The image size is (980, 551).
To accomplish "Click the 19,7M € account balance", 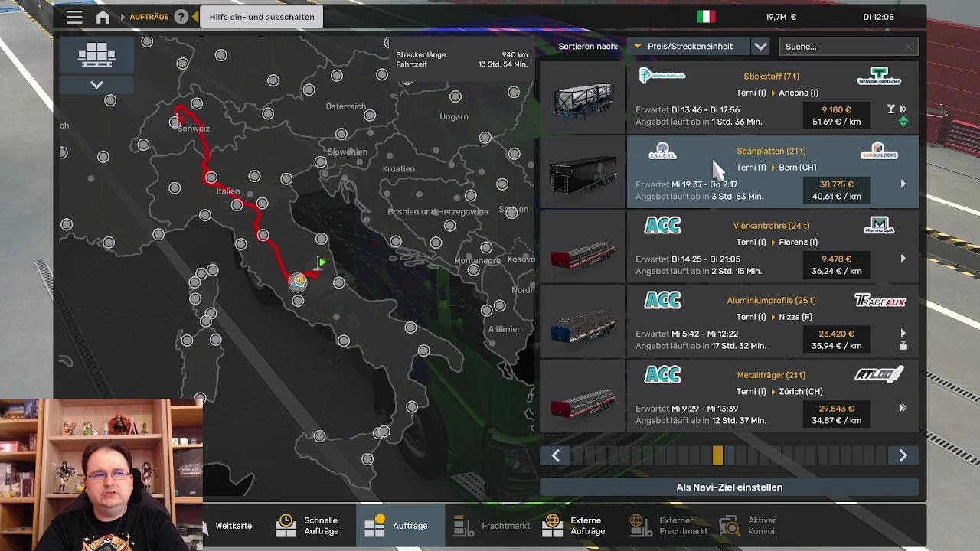I will (x=781, y=17).
